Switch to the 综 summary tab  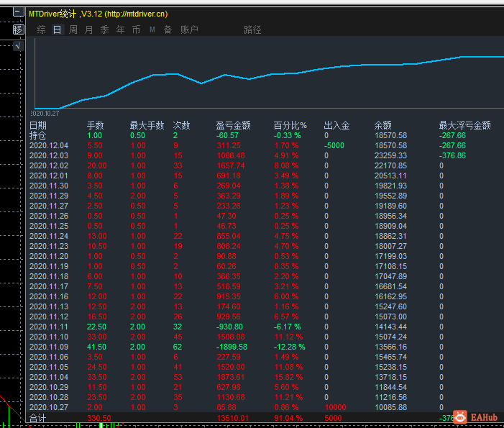(41, 30)
